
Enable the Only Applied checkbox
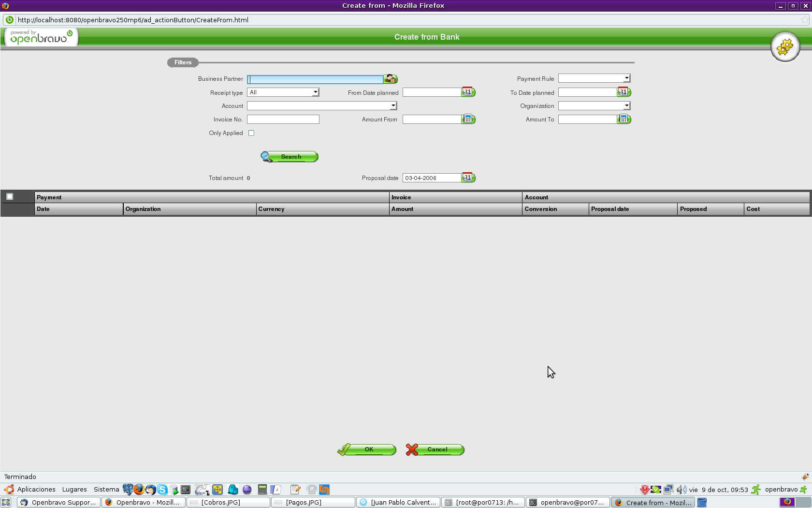[x=251, y=133]
